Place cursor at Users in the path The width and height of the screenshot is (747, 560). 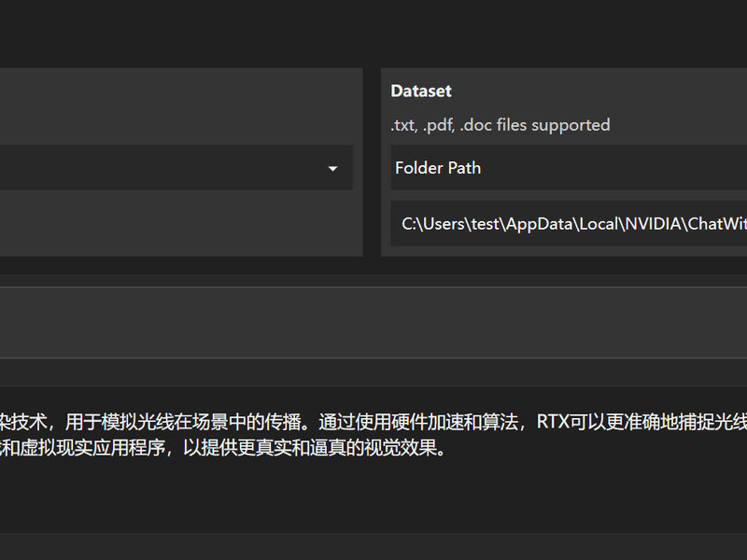point(444,224)
